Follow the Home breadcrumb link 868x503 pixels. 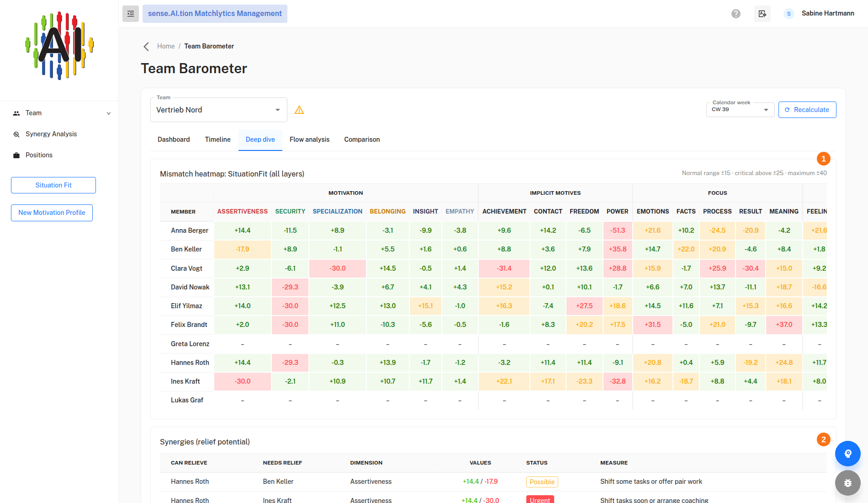pyautogui.click(x=166, y=46)
